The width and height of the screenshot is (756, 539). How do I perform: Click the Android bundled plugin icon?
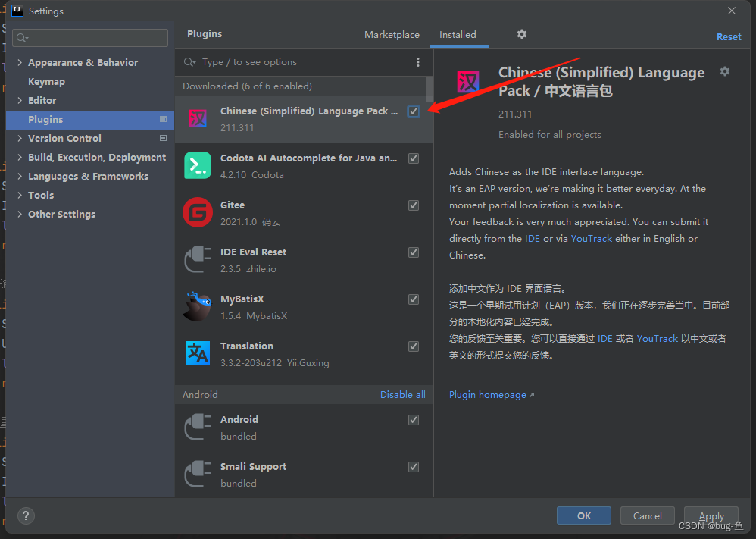pos(198,427)
